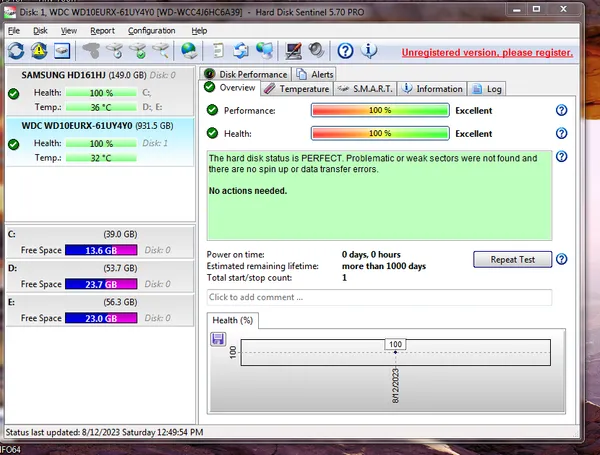600x455 pixels.
Task: Click the blue arrows send report icon
Action: [x=241, y=51]
